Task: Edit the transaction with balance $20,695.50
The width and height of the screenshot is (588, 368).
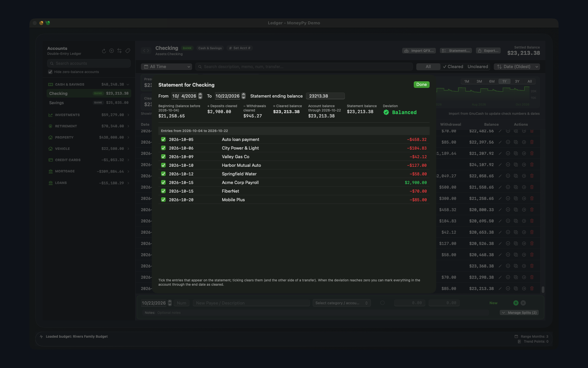Action: pos(500,221)
